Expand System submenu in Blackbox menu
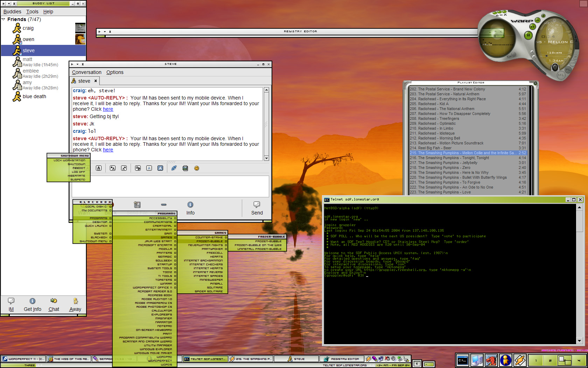The image size is (588, 368). pos(92,234)
